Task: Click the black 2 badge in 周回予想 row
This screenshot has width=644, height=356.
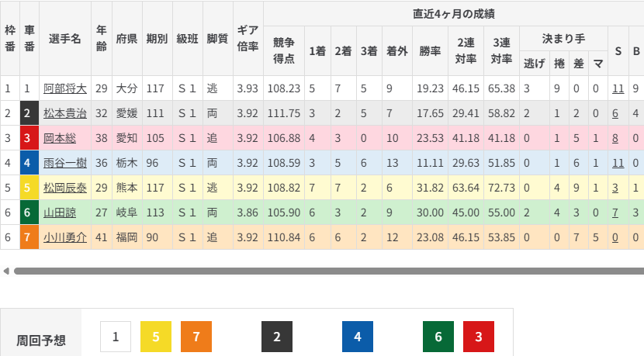Action: point(277,337)
